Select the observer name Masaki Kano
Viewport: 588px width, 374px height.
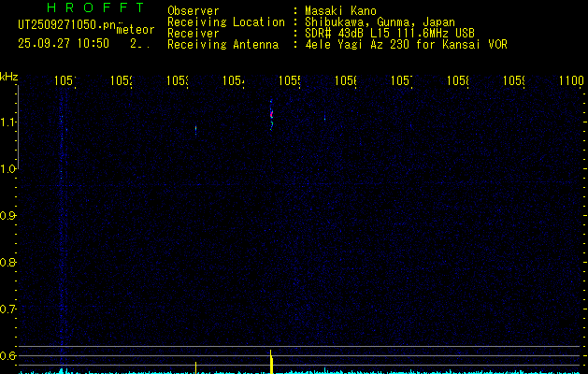tap(340, 11)
